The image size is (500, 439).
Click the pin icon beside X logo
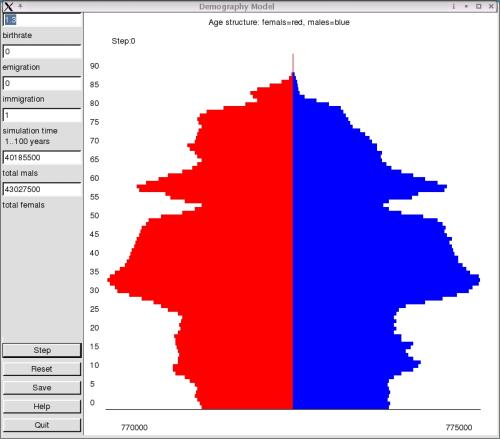tap(20, 6)
